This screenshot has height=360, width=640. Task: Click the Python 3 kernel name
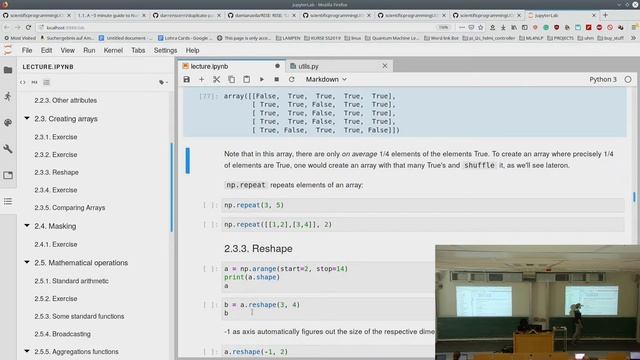(602, 79)
